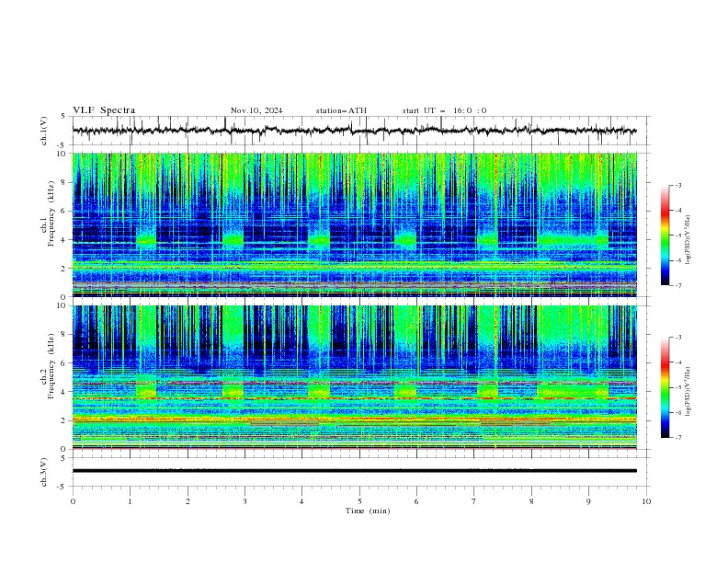Click the ch.3 voltage waveform trace
The image size is (728, 563).
coord(355,471)
